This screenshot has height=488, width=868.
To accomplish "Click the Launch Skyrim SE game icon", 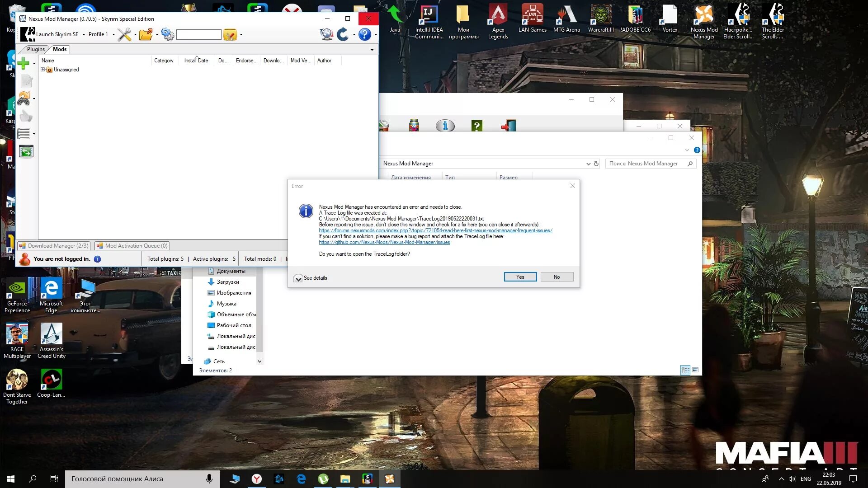I will pos(27,34).
